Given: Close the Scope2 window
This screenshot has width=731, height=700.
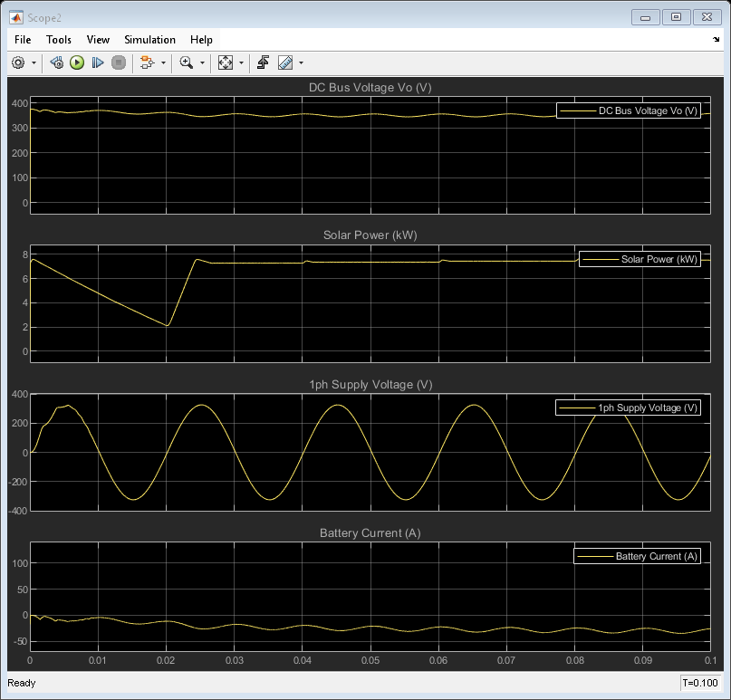Looking at the screenshot, I should coord(707,18).
